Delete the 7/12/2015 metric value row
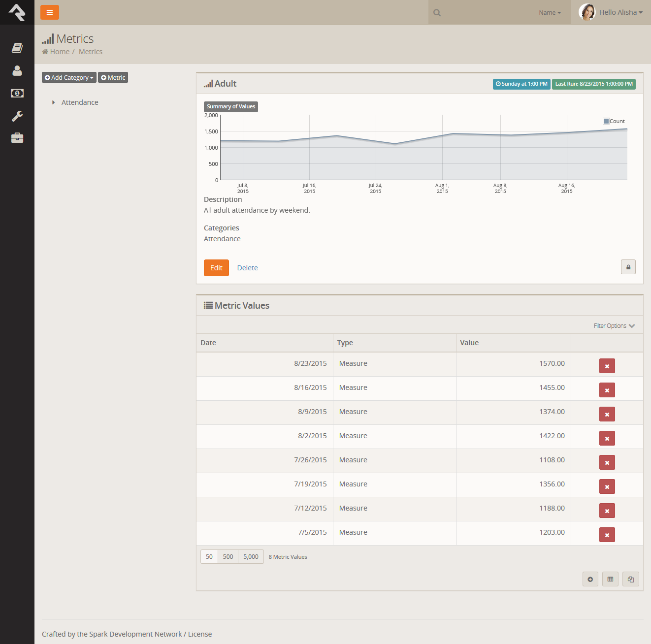This screenshot has width=651, height=644. [607, 511]
